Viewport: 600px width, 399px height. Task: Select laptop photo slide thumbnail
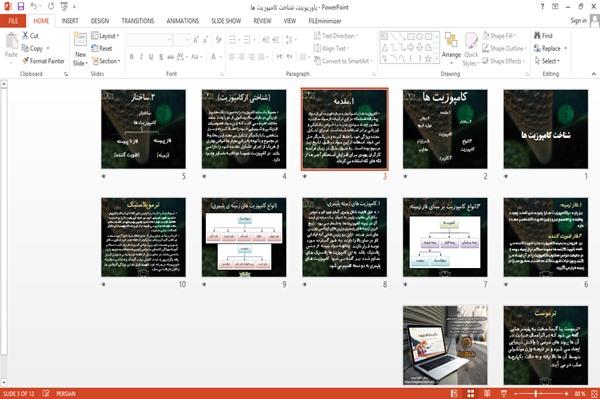(445, 345)
